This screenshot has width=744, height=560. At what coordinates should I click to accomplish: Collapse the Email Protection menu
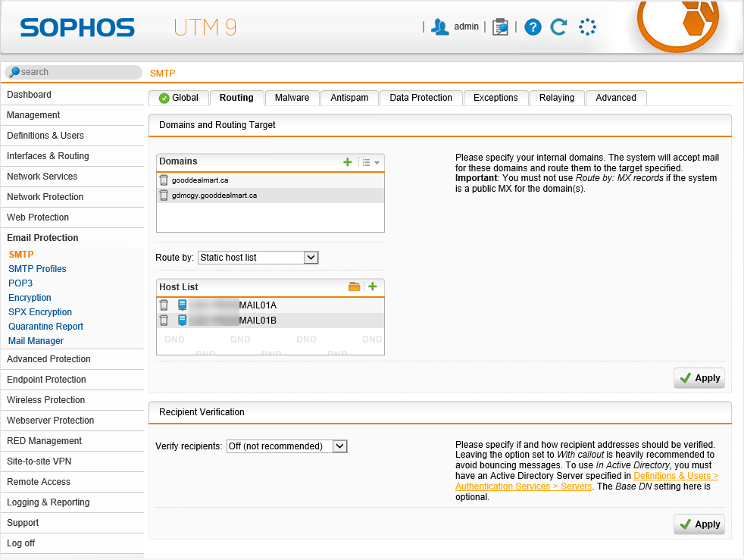(73, 238)
